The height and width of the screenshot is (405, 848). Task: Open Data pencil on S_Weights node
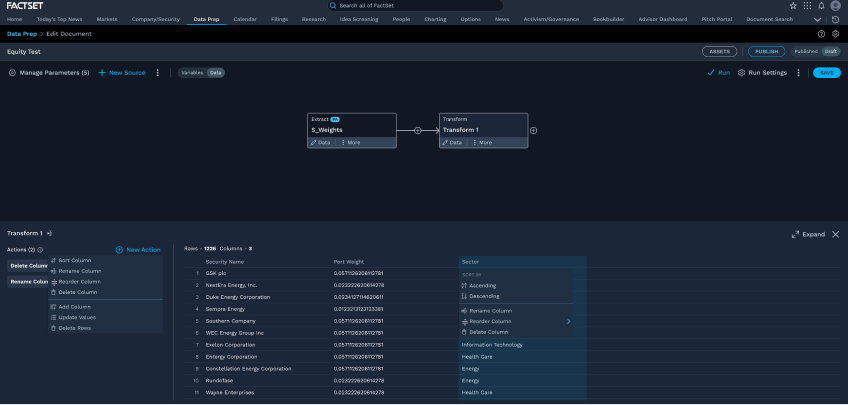[320, 143]
